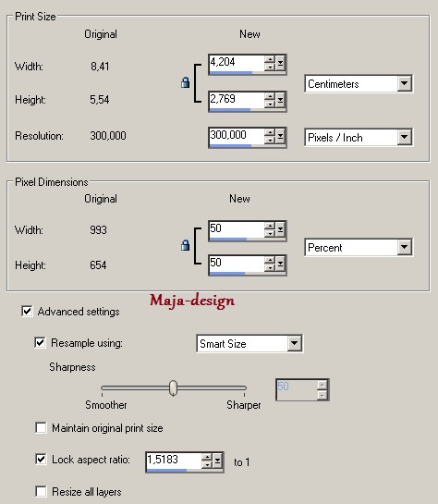Toggle Lock aspect ratio checkbox
Viewport: 438px width, 504px height.
point(41,459)
